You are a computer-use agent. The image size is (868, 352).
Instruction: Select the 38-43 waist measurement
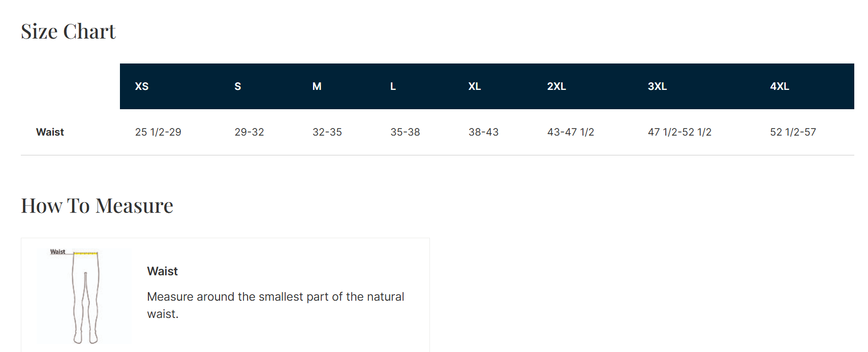pos(483,132)
